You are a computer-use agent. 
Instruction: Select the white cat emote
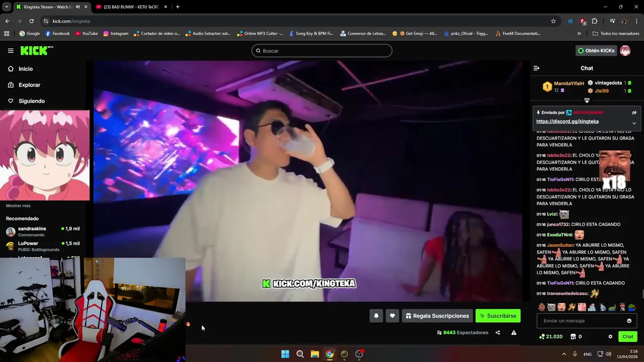[551, 307]
